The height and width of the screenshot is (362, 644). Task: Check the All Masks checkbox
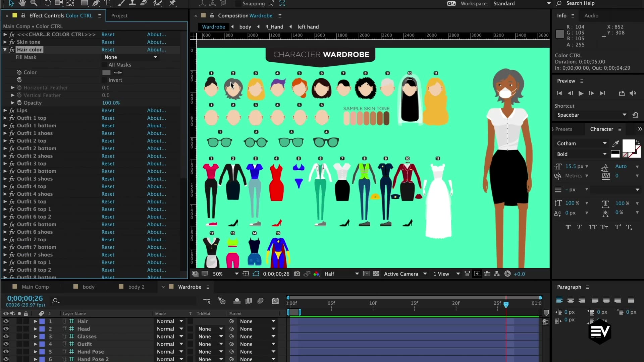(x=104, y=65)
